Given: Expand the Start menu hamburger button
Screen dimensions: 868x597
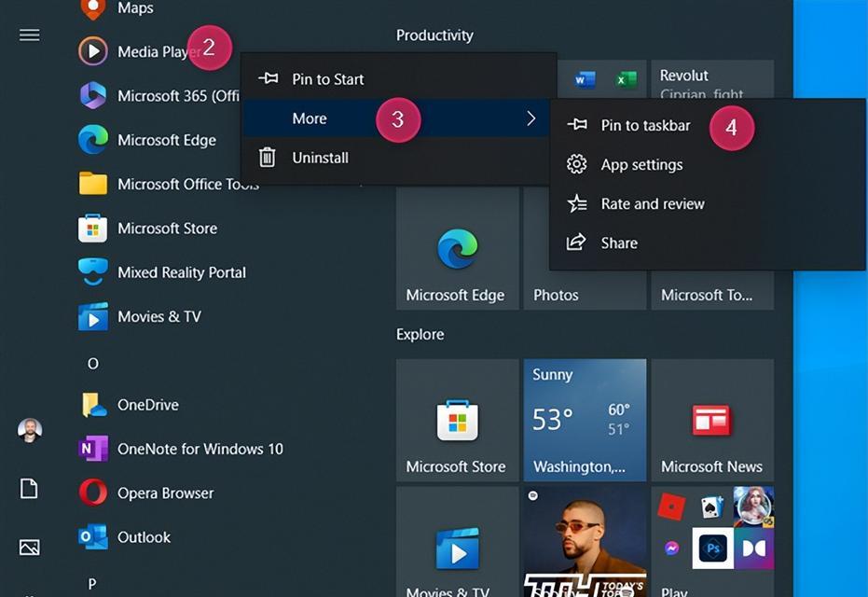Looking at the screenshot, I should click(x=29, y=35).
